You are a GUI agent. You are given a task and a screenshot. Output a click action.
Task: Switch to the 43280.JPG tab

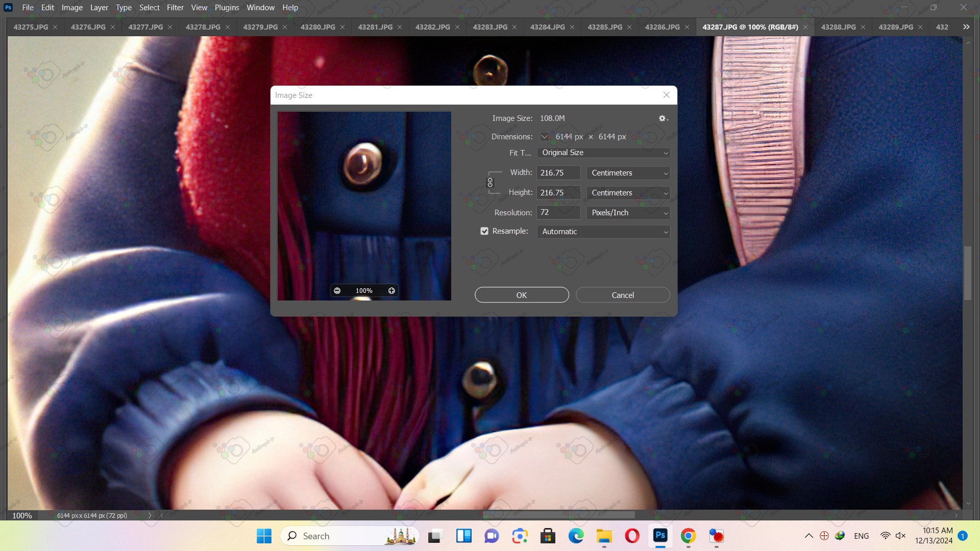pos(317,27)
